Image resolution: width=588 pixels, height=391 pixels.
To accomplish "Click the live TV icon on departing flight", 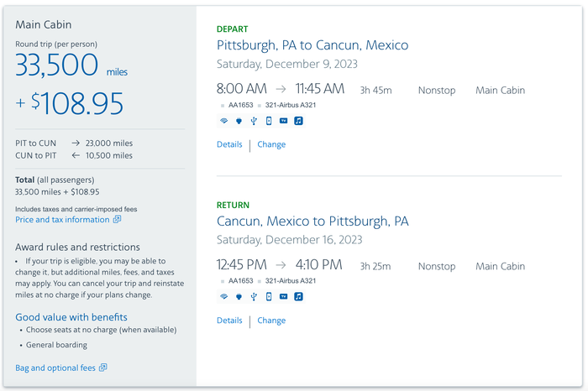I will (284, 121).
